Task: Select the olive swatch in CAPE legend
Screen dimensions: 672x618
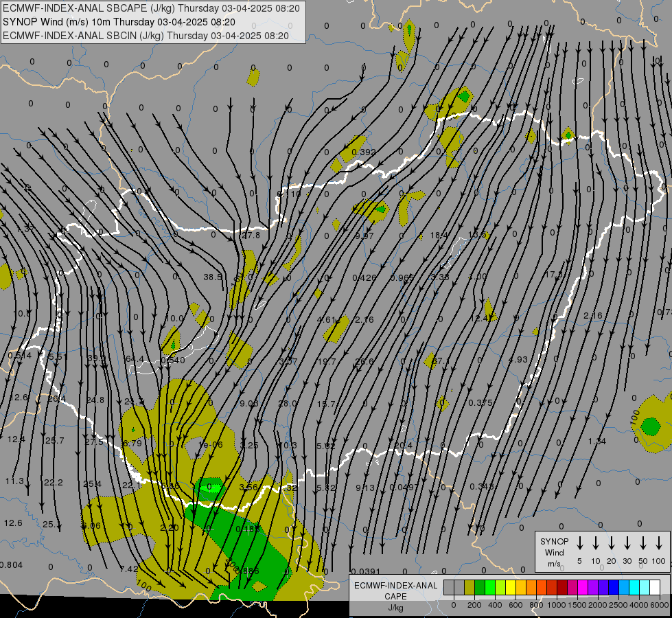Action: 470,588
